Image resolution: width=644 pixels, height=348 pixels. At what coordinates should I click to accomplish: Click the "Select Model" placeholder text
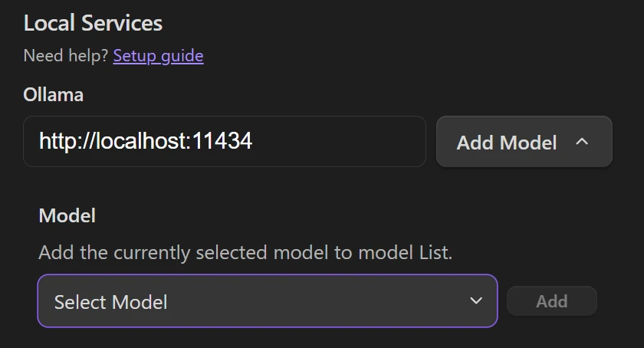coord(110,302)
